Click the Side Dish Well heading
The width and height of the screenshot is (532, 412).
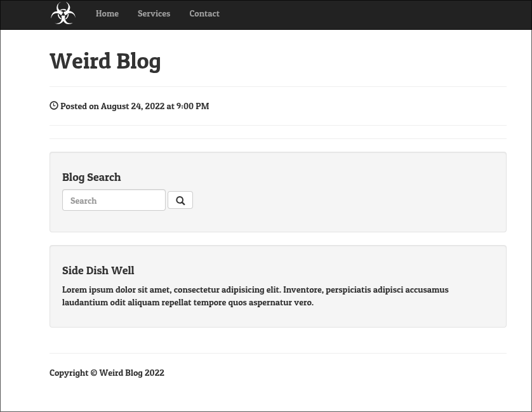tap(98, 270)
